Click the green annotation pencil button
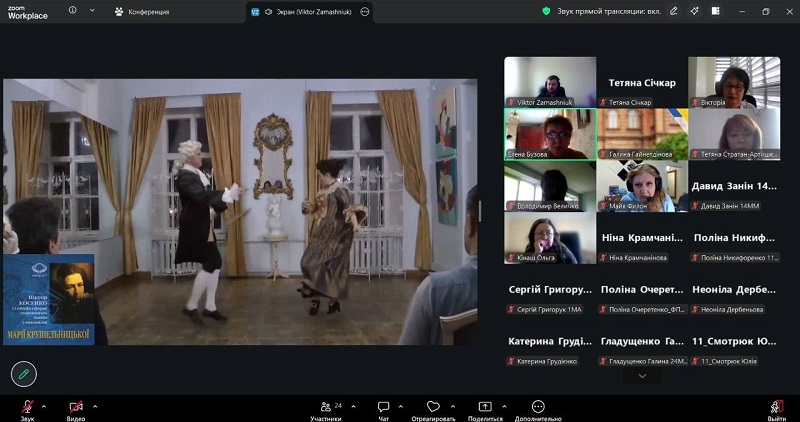This screenshot has width=800, height=422. coord(24,374)
